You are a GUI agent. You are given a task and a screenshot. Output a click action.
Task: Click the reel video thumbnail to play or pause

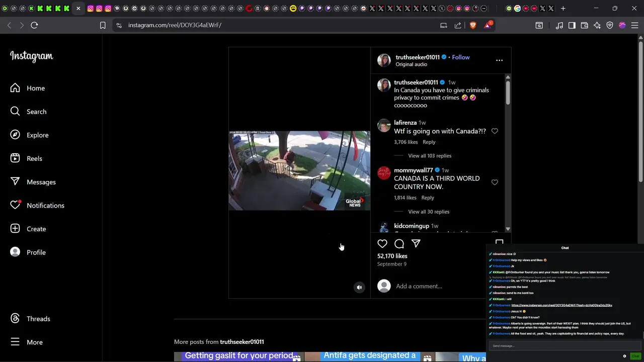click(x=299, y=170)
